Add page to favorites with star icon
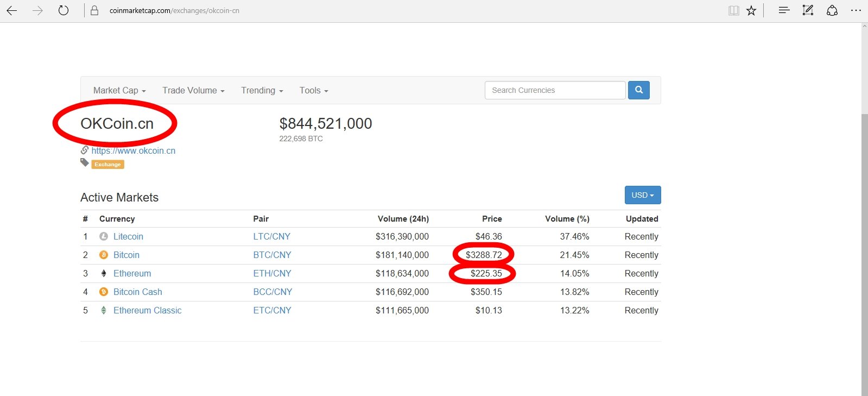 [x=751, y=10]
